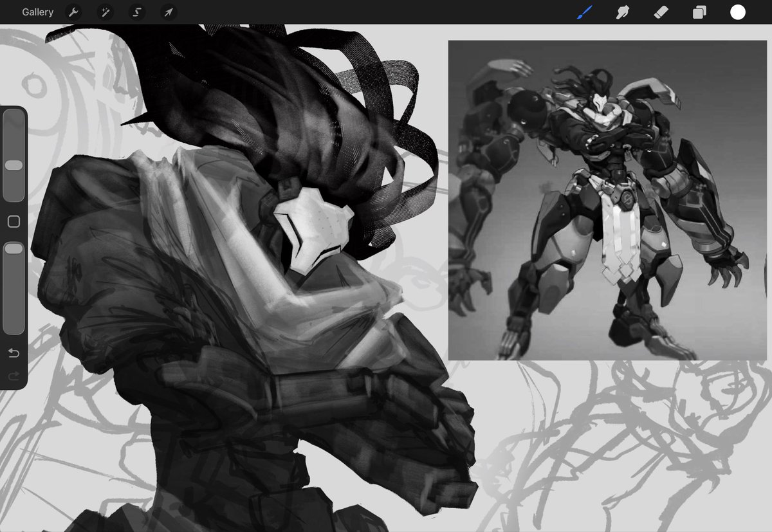Open the Layers panel
This screenshot has width=772, height=532.
[x=699, y=12]
